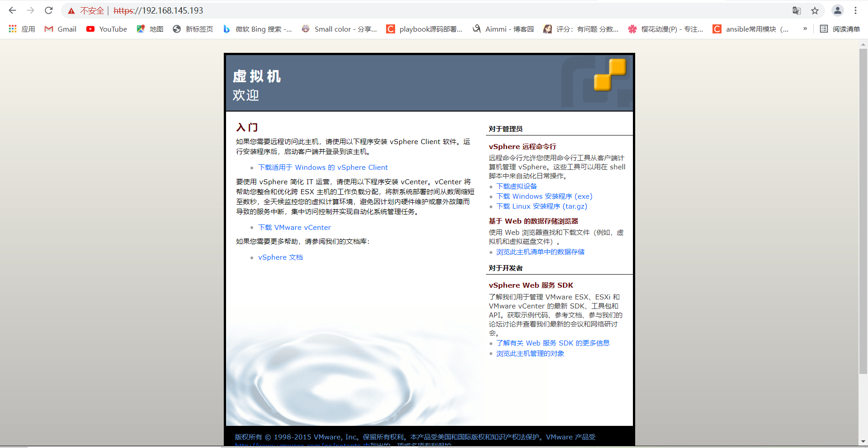Click 下载 Windows 安装程序 (exe) link

click(x=544, y=196)
